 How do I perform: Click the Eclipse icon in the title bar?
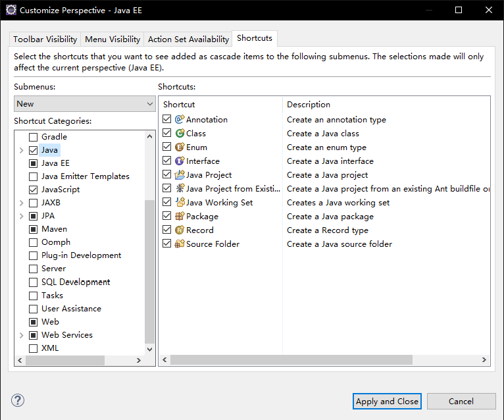click(11, 10)
